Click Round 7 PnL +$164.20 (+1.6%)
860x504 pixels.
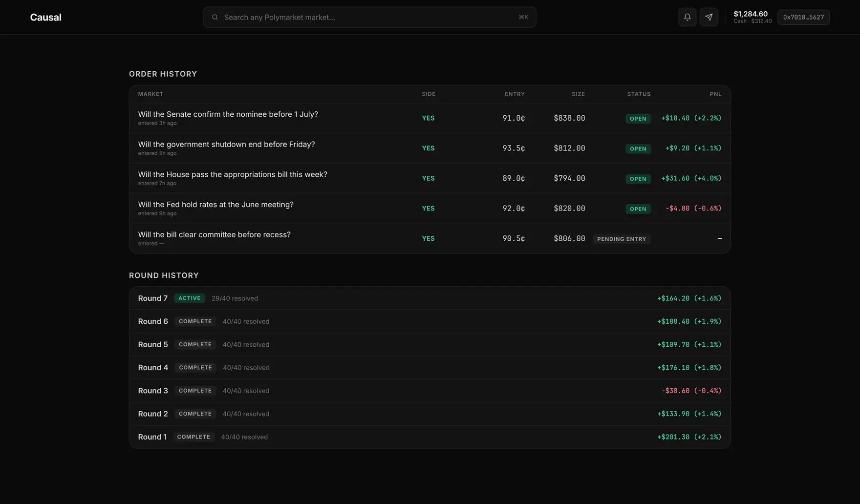(x=689, y=298)
